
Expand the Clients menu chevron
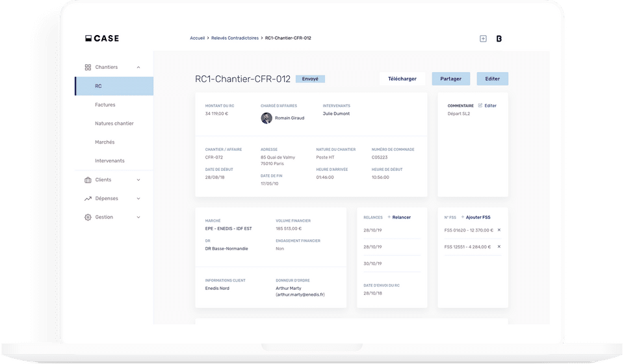point(138,180)
